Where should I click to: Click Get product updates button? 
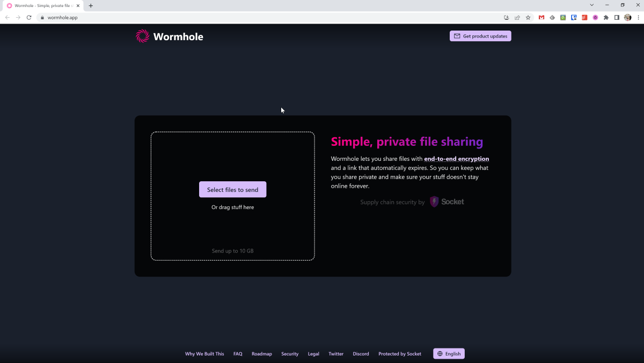[x=480, y=36]
